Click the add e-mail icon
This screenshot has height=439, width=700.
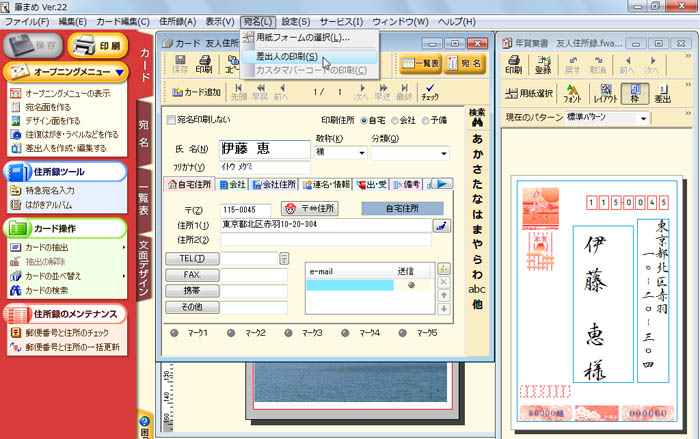click(x=443, y=268)
